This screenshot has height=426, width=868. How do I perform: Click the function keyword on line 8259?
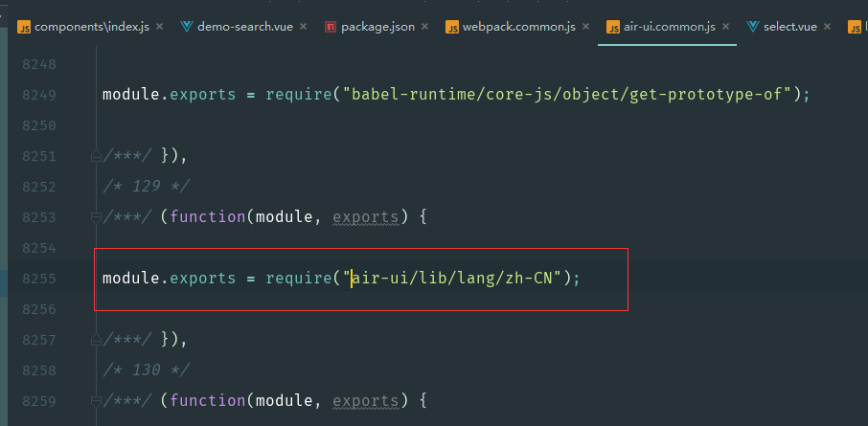[208, 400]
